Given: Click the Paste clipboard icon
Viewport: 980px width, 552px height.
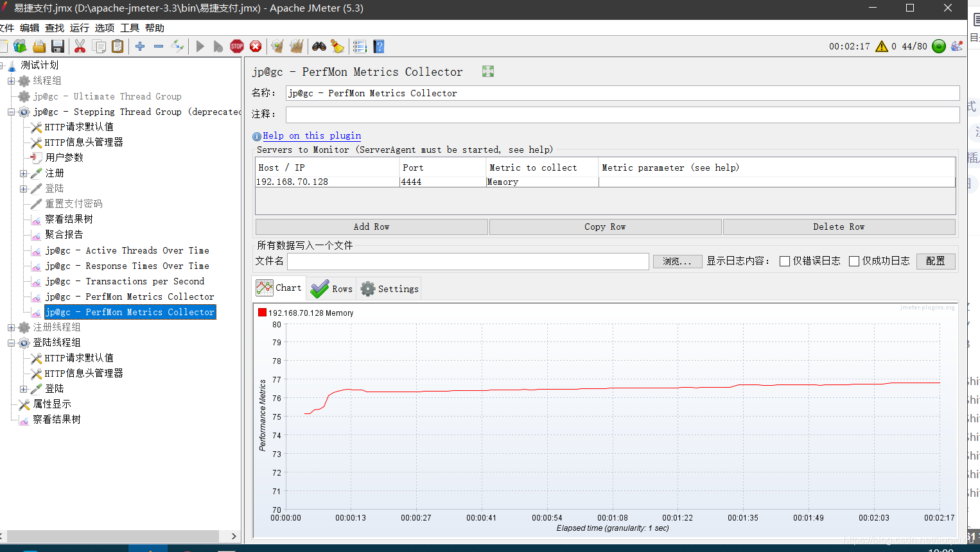Looking at the screenshot, I should 118,46.
